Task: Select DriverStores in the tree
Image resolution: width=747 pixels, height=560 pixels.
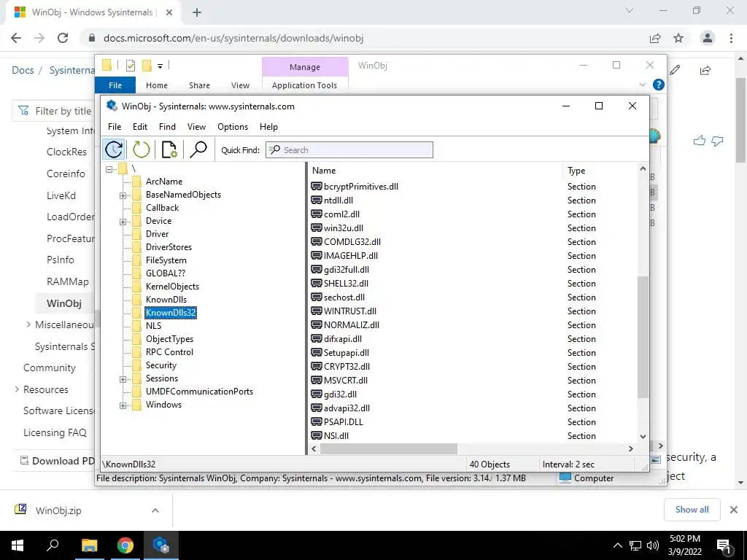Action: pos(169,247)
